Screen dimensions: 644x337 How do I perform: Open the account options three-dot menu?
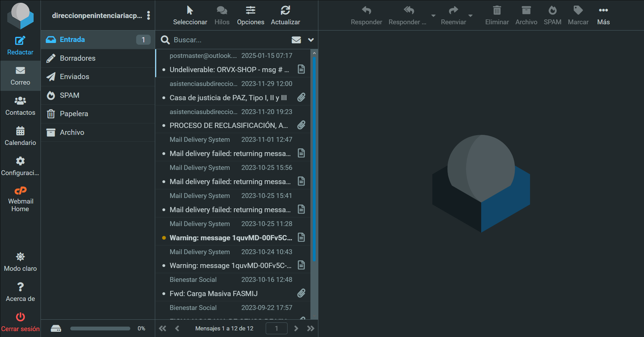pos(149,15)
